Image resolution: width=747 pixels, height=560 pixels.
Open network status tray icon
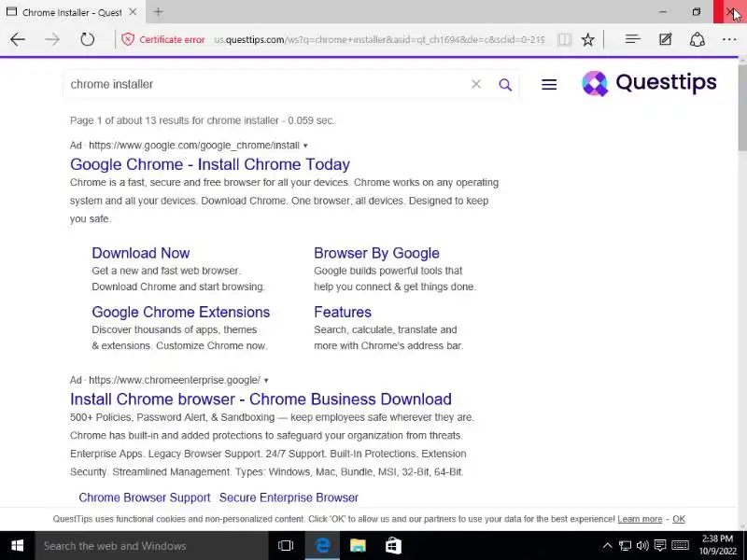tap(625, 546)
